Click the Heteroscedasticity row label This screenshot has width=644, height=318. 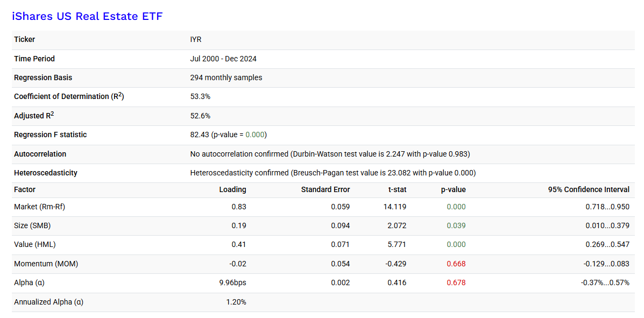pyautogui.click(x=46, y=173)
